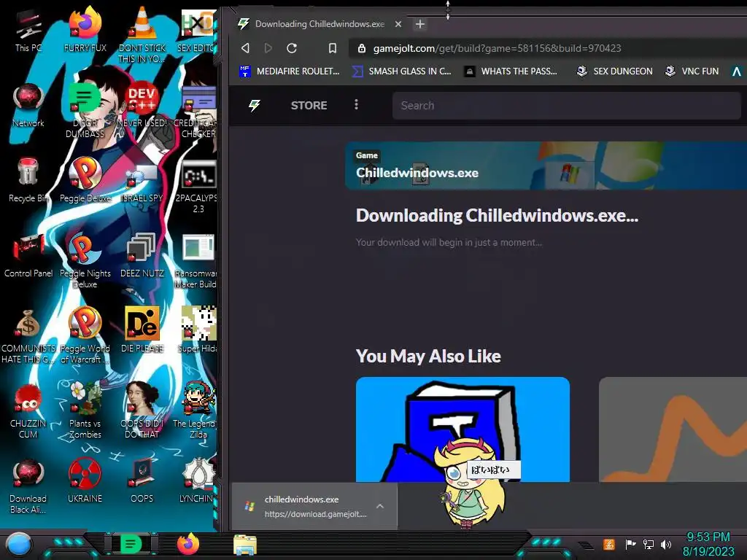Open the network tray icon
747x560 pixels.
point(649,544)
